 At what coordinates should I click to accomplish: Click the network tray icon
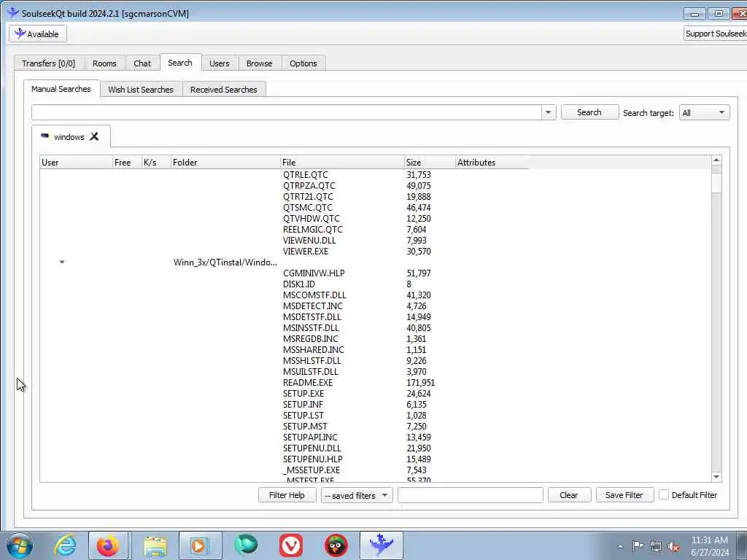656,546
